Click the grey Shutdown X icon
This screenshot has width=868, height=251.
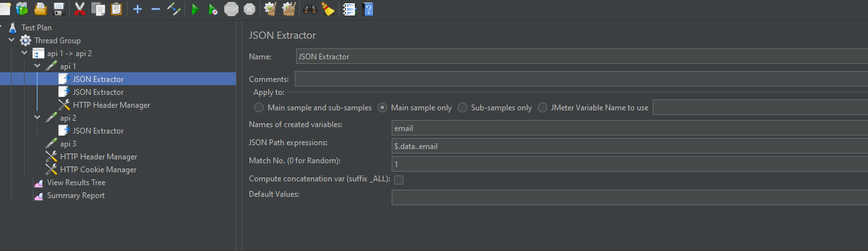pyautogui.click(x=249, y=9)
